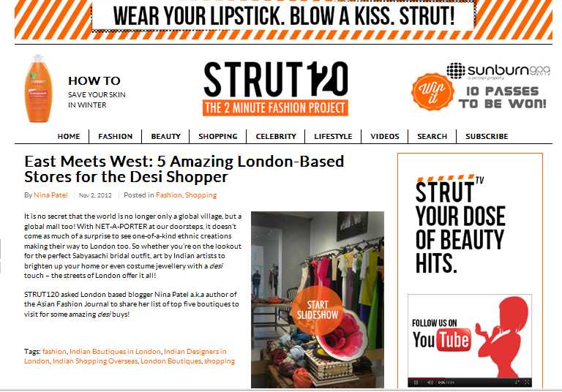Click the London Boutiques tag link
Screen dimensions: 562x392
(171, 361)
